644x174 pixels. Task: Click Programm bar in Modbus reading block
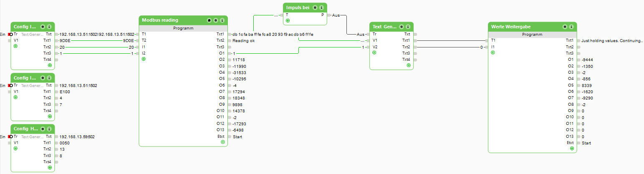[x=183, y=28]
